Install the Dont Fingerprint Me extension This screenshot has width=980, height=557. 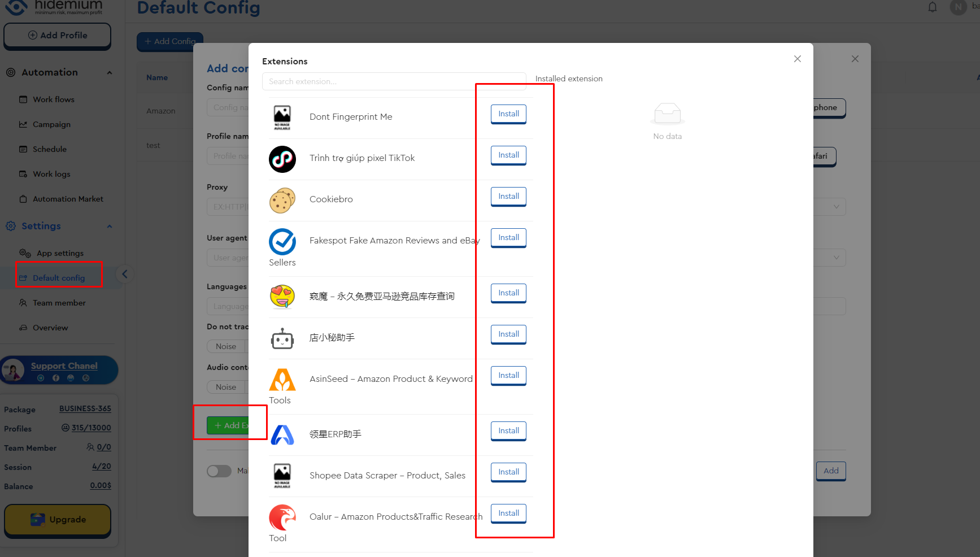click(x=508, y=114)
